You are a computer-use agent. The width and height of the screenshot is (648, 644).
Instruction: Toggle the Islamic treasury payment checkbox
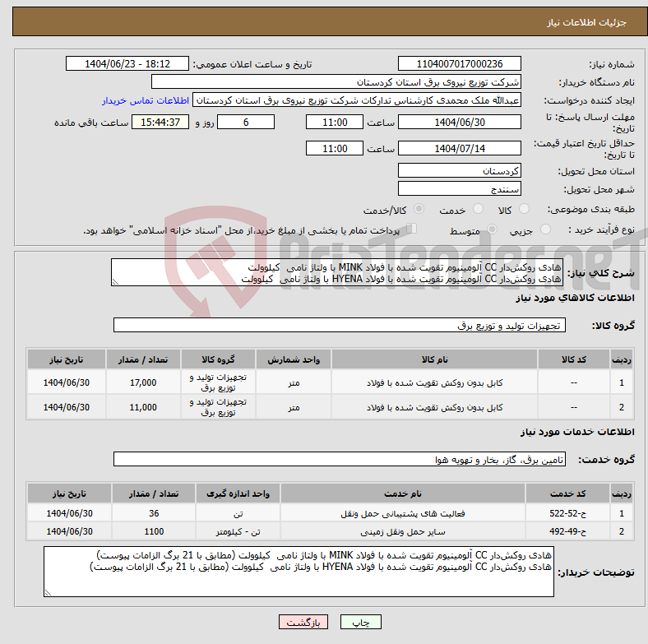(412, 229)
